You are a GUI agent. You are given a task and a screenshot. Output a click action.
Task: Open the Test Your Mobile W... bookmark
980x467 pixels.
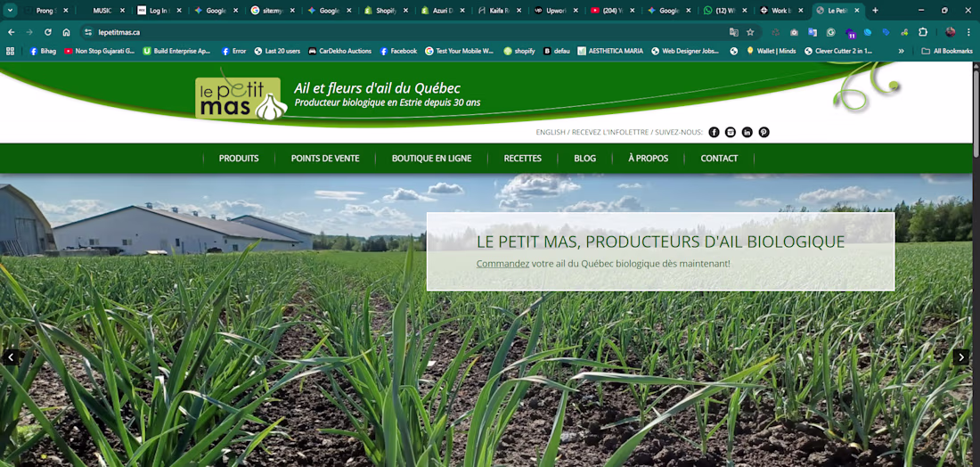point(460,52)
